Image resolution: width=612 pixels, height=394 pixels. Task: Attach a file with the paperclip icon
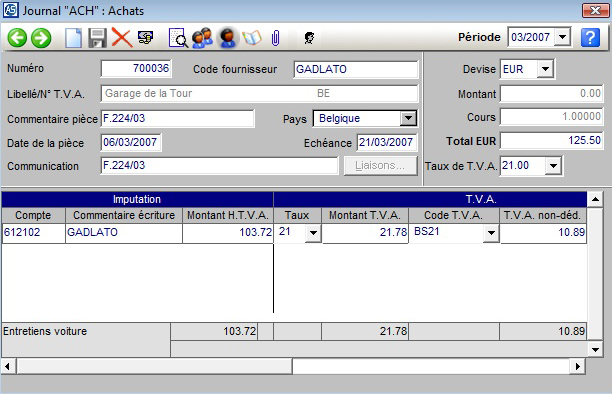click(x=276, y=38)
